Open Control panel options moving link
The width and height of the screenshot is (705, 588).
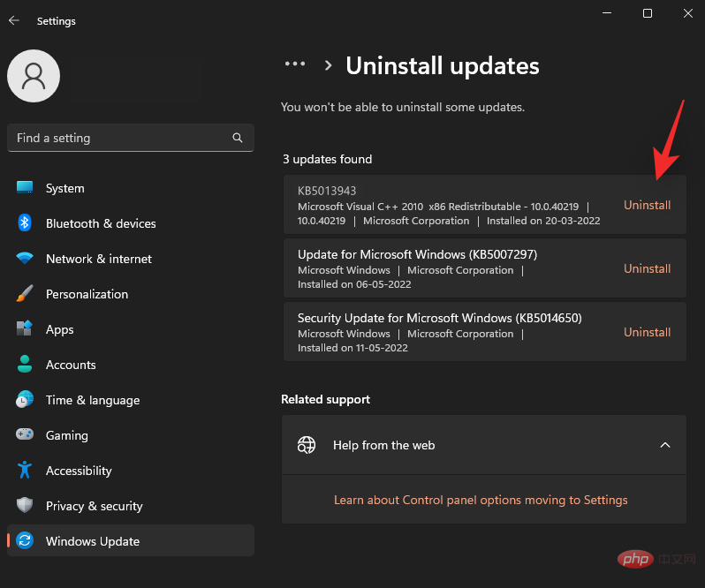pos(481,500)
